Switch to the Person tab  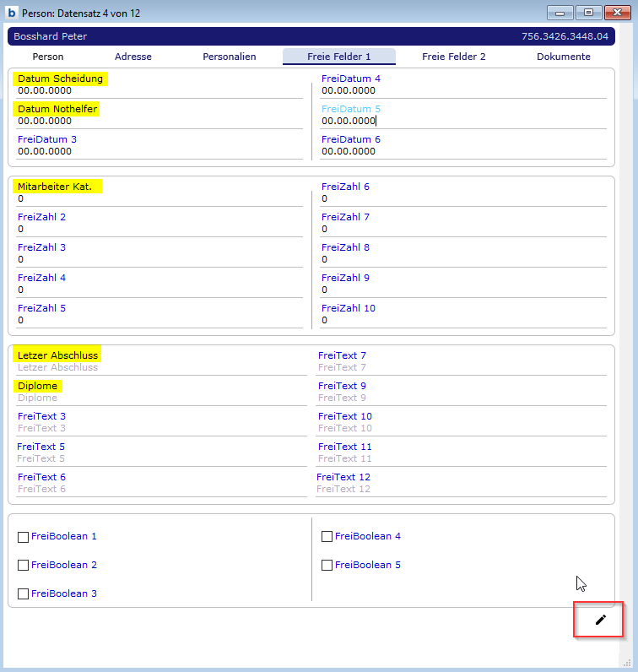point(48,57)
